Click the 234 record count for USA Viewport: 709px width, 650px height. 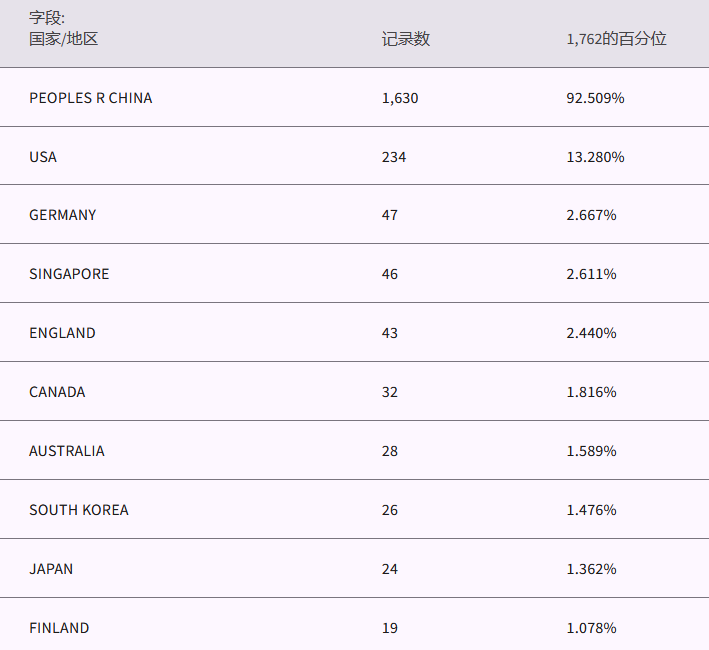(394, 157)
